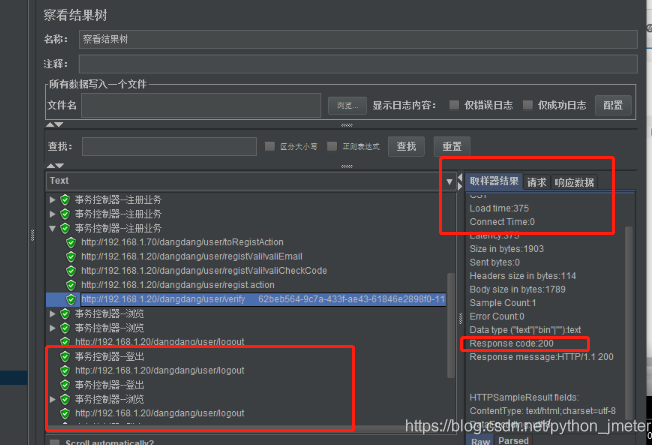This screenshot has height=445, width=662.
Task: Click the vertical scrollbar of the results tree
Action: [450, 325]
